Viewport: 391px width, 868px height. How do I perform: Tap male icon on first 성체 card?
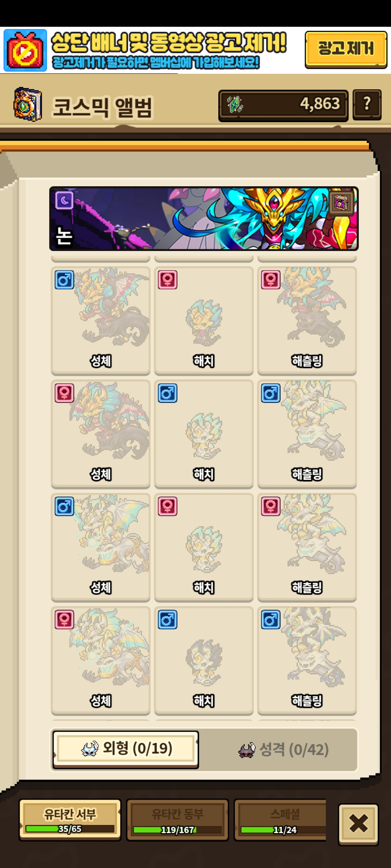64,280
